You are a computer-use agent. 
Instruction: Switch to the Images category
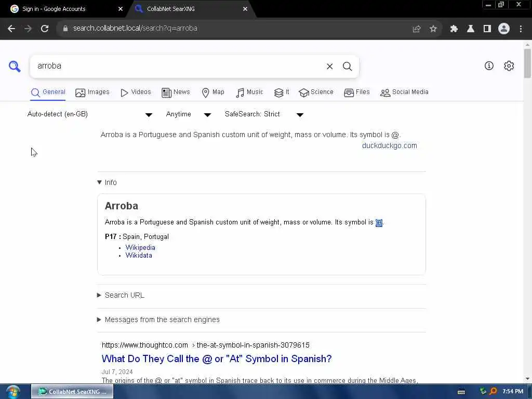coord(92,92)
